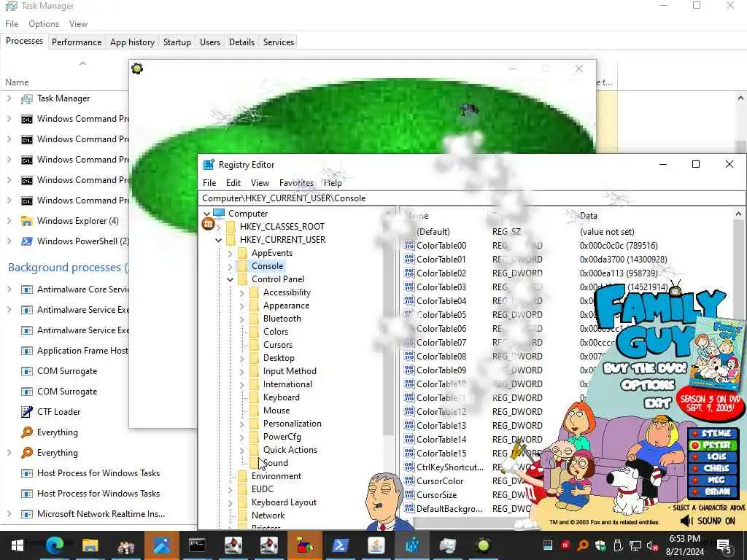Viewport: 747px width, 560px height.
Task: Open Registry Editor Favorites menu
Action: coord(296,183)
